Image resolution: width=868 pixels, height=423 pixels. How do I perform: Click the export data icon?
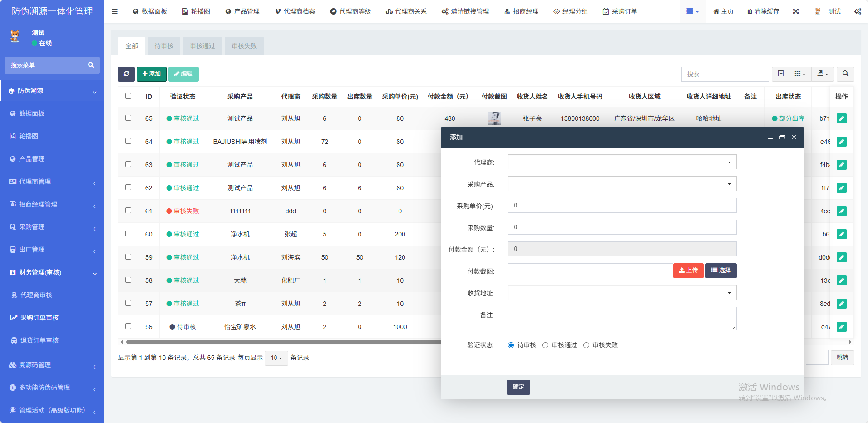click(x=823, y=74)
